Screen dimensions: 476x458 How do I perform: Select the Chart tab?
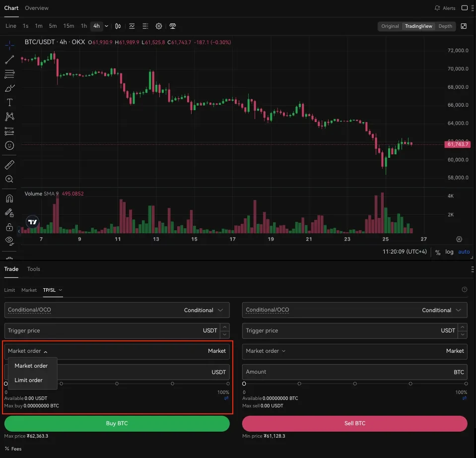pyautogui.click(x=11, y=8)
